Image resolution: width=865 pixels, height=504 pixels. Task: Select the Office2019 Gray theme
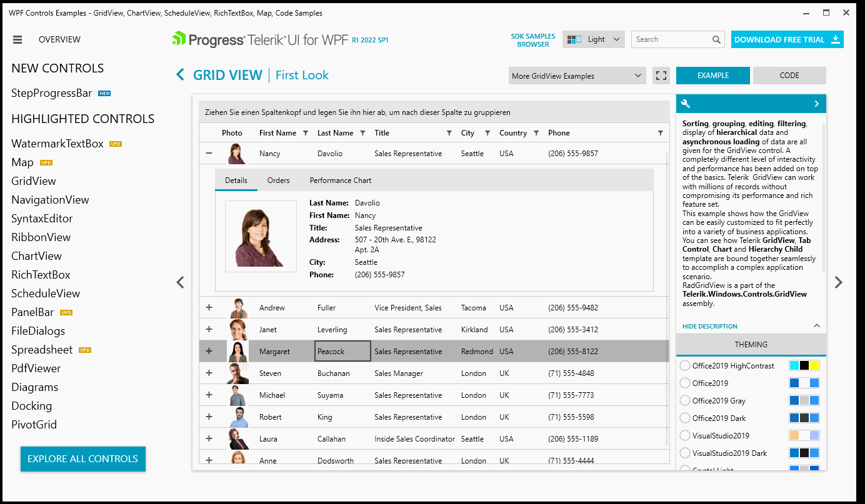click(685, 401)
